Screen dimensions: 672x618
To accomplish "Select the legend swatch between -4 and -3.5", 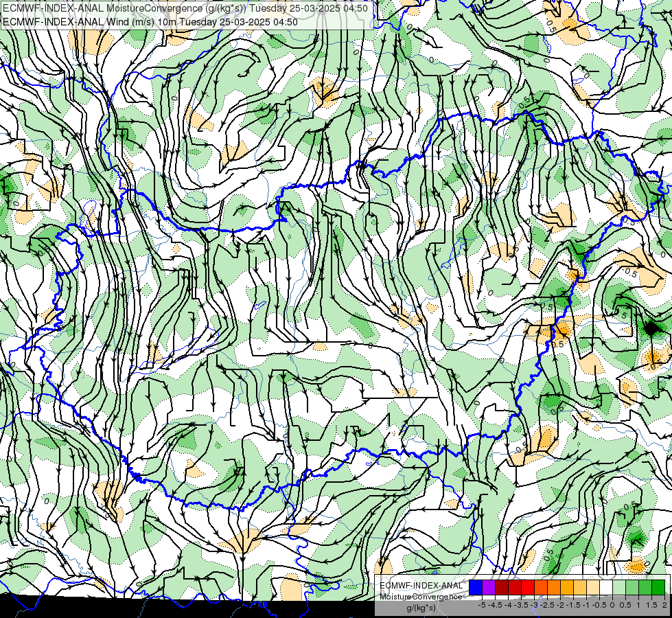I will (515, 588).
